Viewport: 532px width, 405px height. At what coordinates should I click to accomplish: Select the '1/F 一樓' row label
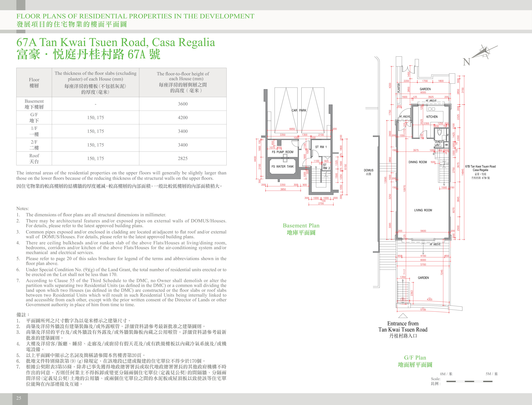pyautogui.click(x=34, y=131)
